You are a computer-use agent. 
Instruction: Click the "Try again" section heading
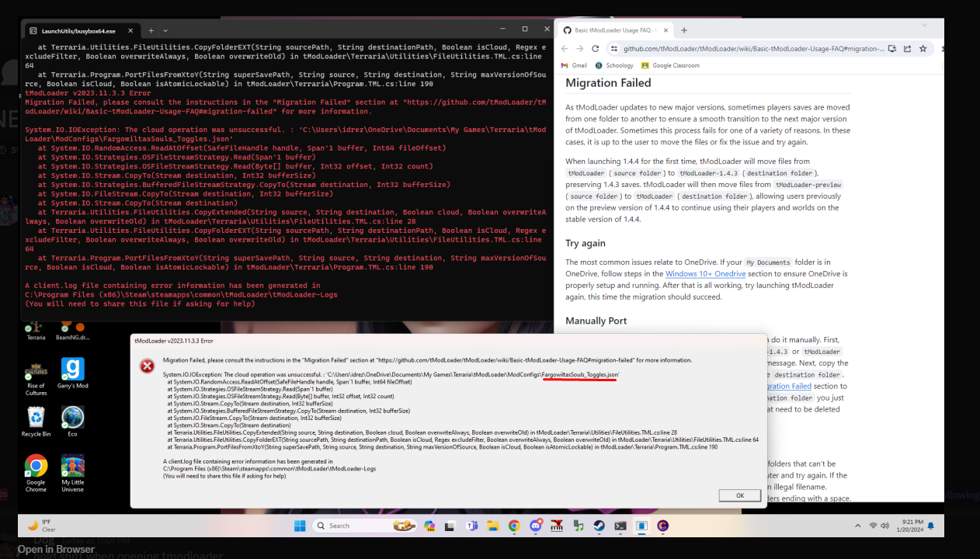coord(586,243)
